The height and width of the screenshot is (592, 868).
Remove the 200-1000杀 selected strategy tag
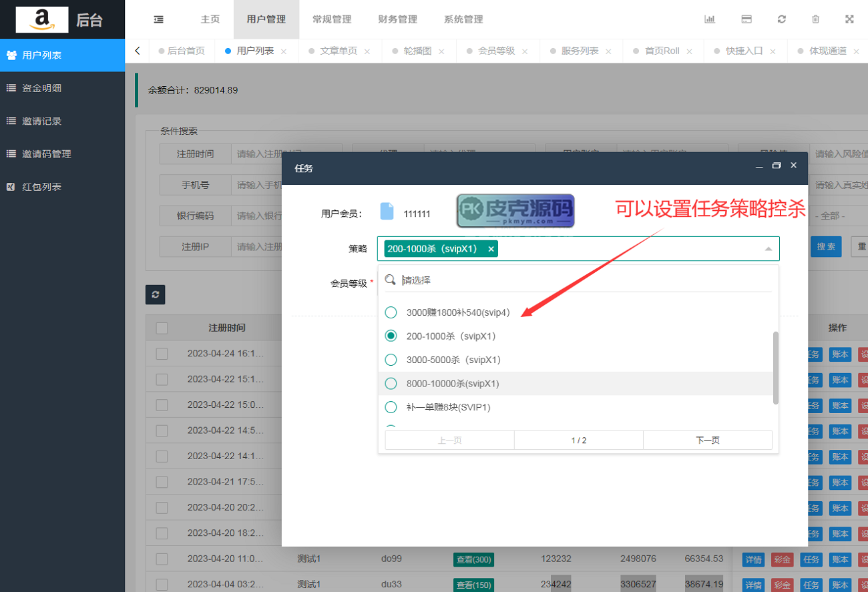coord(491,249)
